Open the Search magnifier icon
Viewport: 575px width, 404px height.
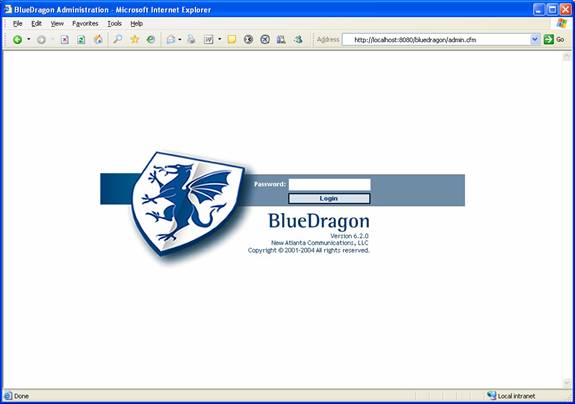(118, 39)
